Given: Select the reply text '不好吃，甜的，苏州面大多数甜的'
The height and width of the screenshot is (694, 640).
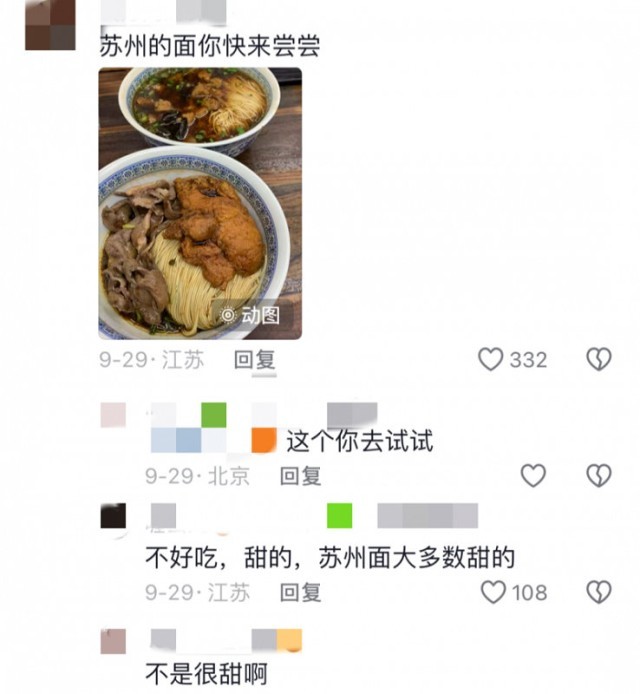Looking at the screenshot, I should point(330,558).
